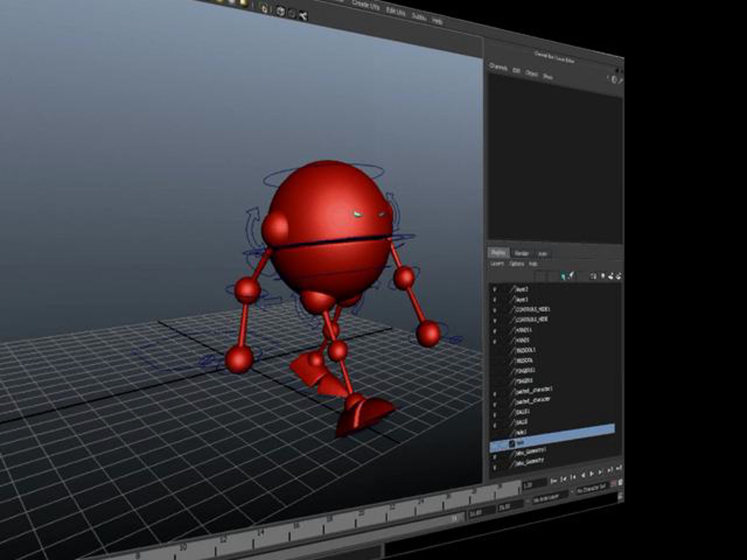
Task: Play the animation backwards
Action: click(x=583, y=475)
